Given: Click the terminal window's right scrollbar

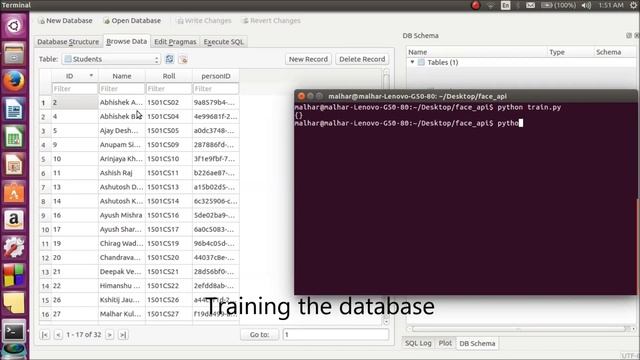Looking at the screenshot, I should tap(637, 198).
